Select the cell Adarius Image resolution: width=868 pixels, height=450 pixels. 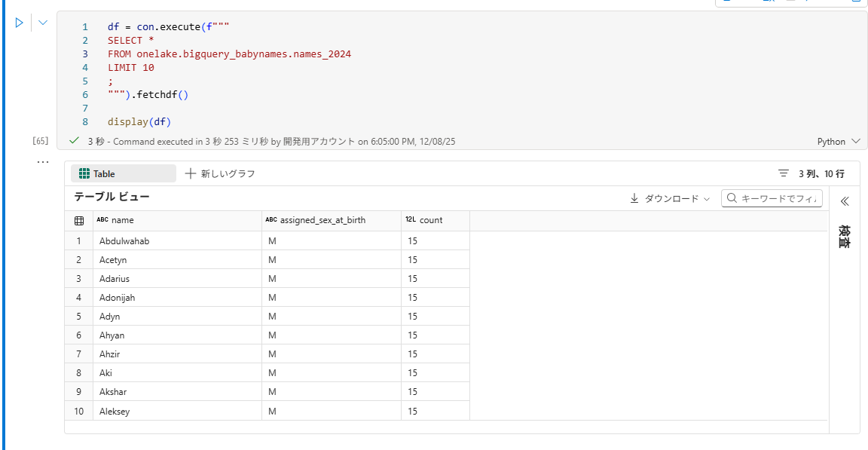point(177,278)
